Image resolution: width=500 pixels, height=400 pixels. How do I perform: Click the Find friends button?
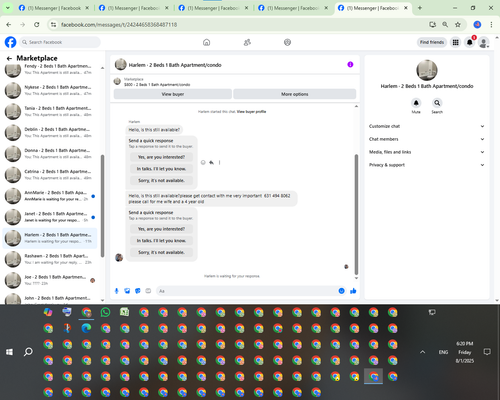pyautogui.click(x=432, y=42)
